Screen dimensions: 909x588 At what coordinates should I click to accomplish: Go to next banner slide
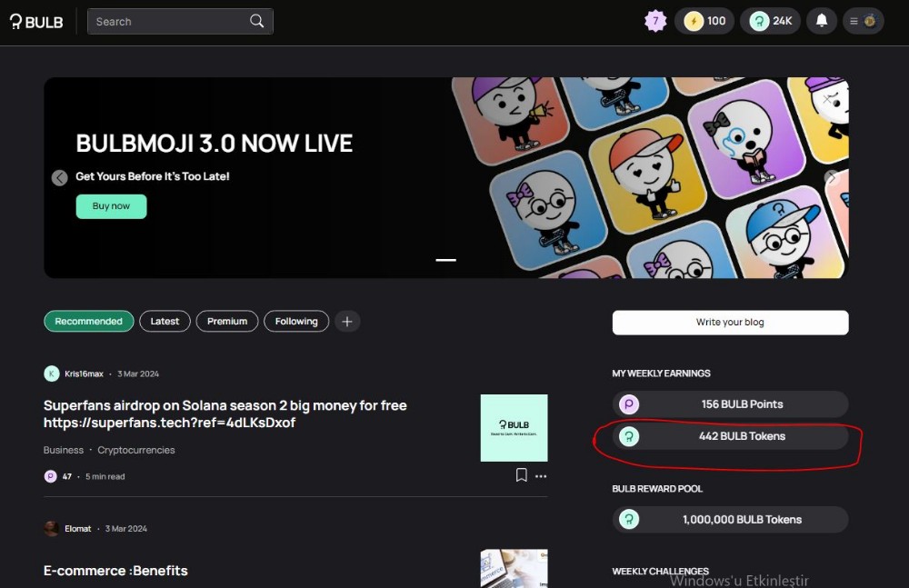tap(831, 178)
